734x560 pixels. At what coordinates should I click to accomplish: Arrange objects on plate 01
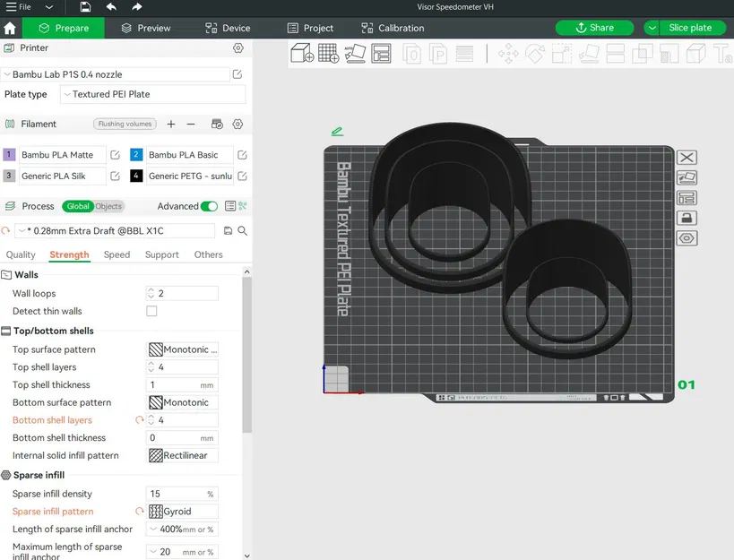point(687,198)
